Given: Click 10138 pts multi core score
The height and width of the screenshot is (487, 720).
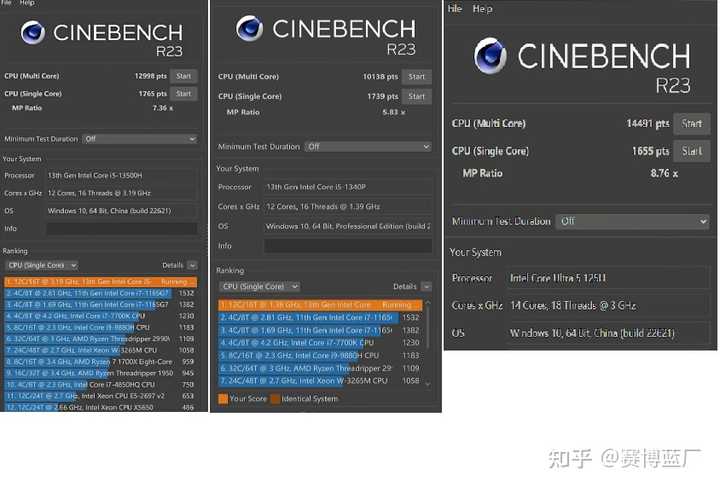Looking at the screenshot, I should [x=381, y=77].
